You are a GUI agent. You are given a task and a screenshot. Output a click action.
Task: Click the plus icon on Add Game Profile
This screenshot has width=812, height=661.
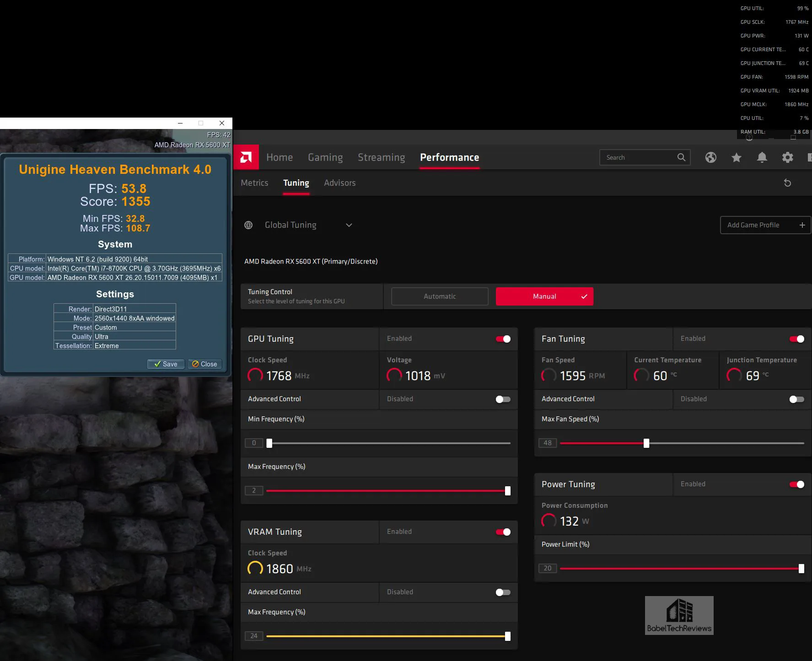[x=802, y=225]
